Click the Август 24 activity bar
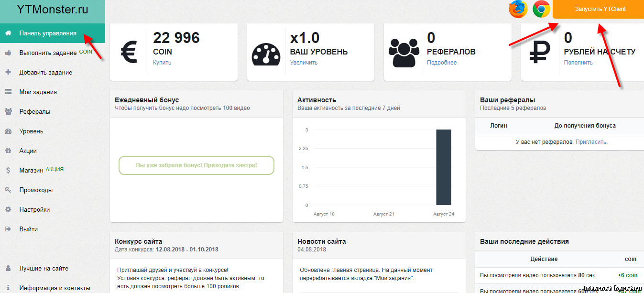The height and width of the screenshot is (293, 644). [444, 167]
